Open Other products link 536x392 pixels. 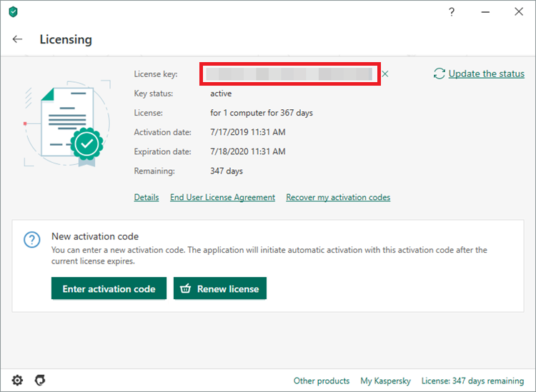tap(322, 381)
